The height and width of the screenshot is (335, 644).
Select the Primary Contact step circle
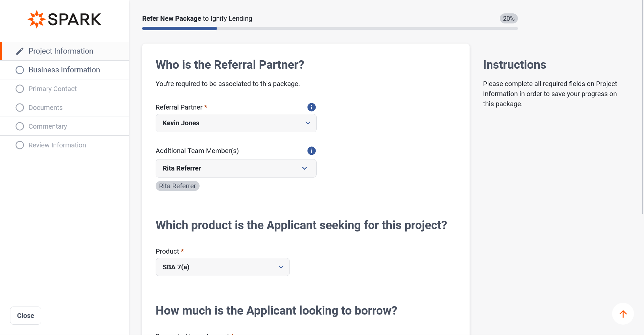coord(20,89)
